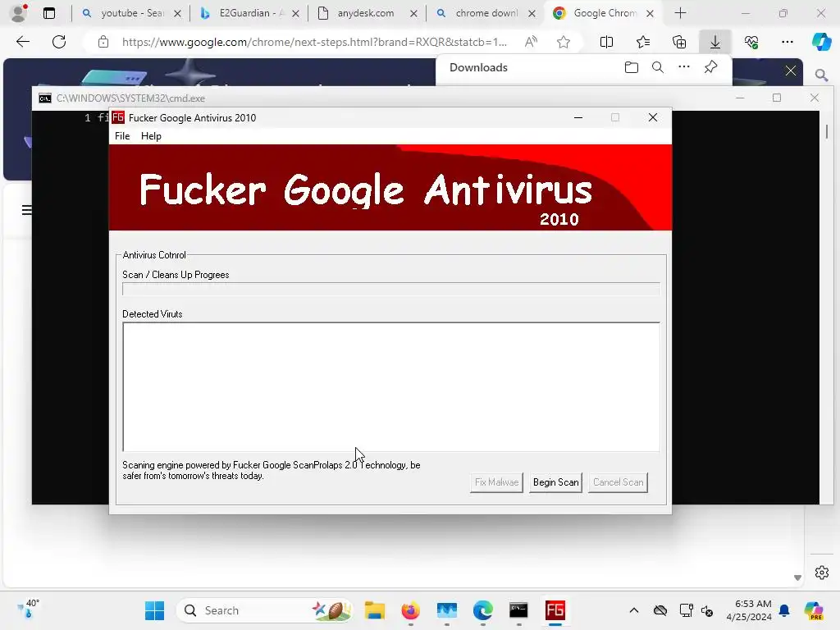Image resolution: width=840 pixels, height=630 pixels.
Task: Close the page banner with X
Action: click(x=790, y=71)
